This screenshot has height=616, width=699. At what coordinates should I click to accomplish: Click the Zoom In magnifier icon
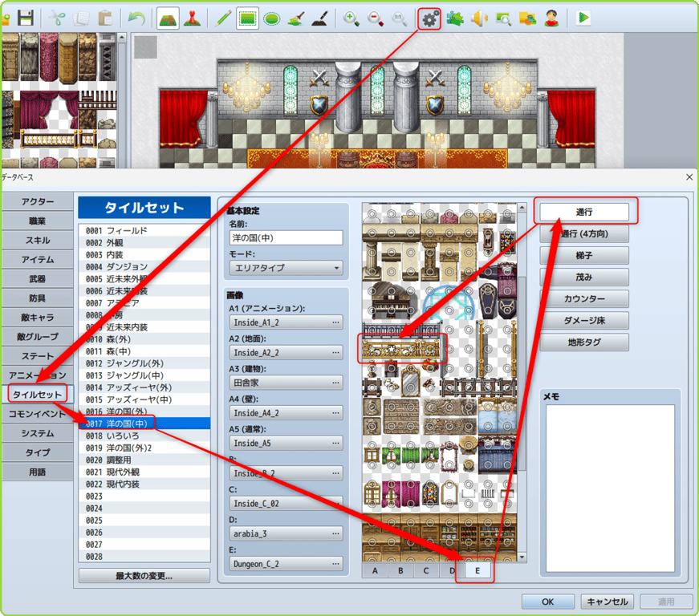coord(352,18)
